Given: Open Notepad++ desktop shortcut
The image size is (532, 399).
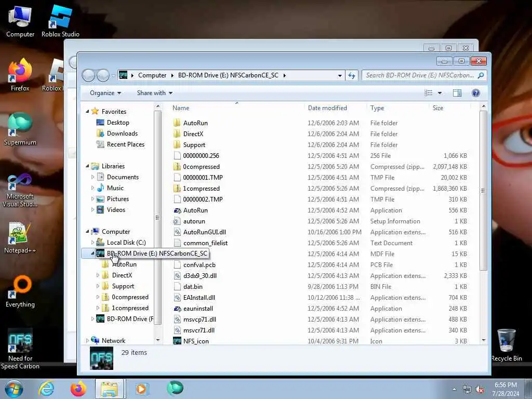Looking at the screenshot, I should click(20, 238).
